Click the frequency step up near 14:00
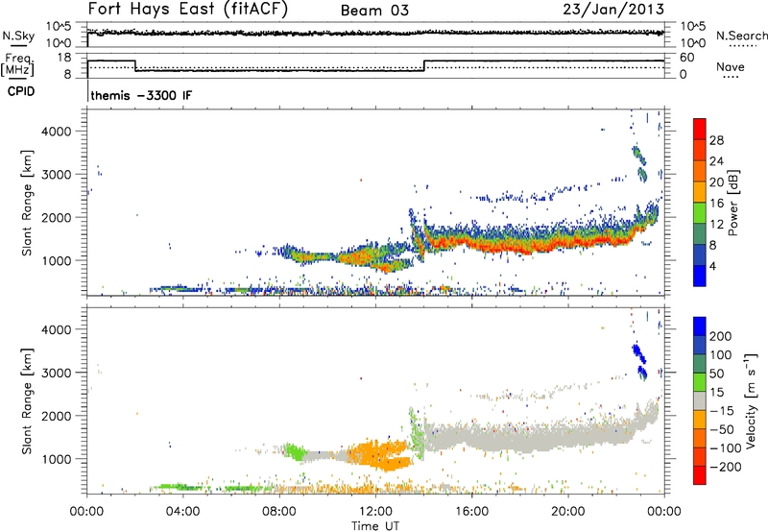768x532 pixels. click(424, 65)
